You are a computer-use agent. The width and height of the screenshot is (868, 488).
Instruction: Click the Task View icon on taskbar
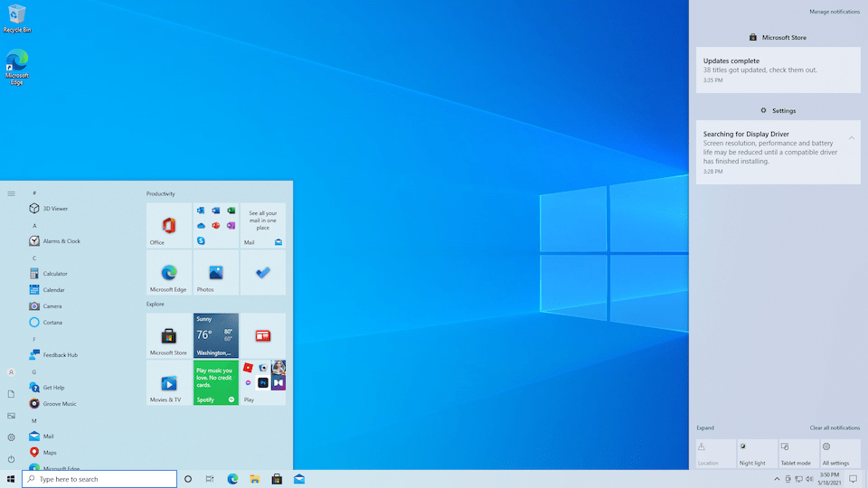[x=210, y=479]
